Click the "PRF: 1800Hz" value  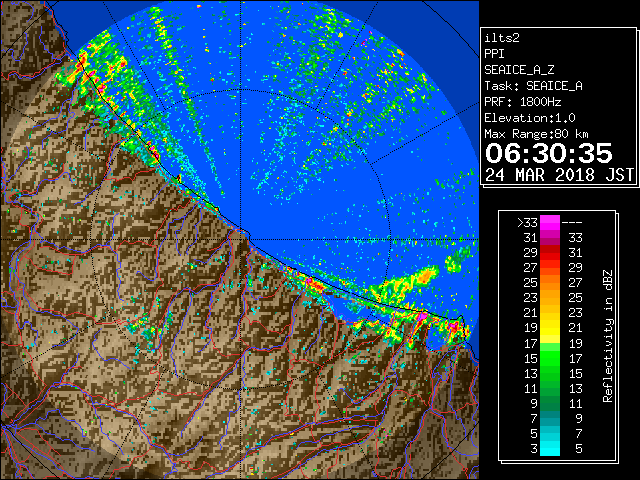point(522,102)
